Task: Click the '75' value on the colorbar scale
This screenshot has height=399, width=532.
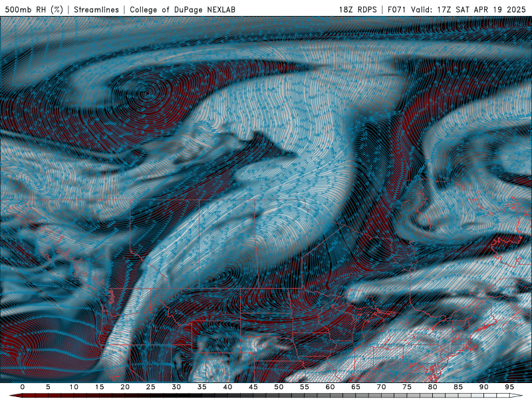Action: click(x=407, y=387)
